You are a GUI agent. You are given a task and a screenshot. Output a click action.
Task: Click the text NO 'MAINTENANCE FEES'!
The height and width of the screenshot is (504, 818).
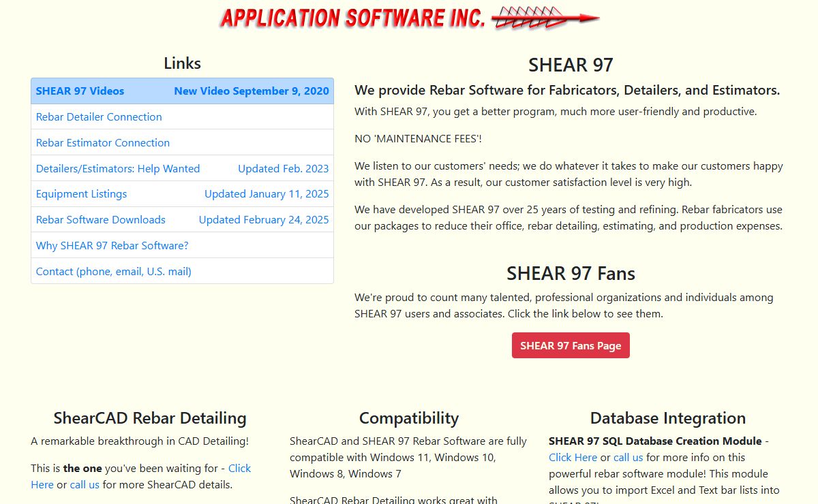click(419, 139)
